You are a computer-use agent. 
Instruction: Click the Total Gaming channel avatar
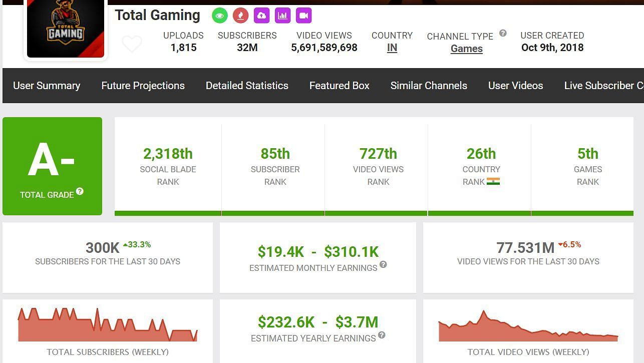(66, 29)
